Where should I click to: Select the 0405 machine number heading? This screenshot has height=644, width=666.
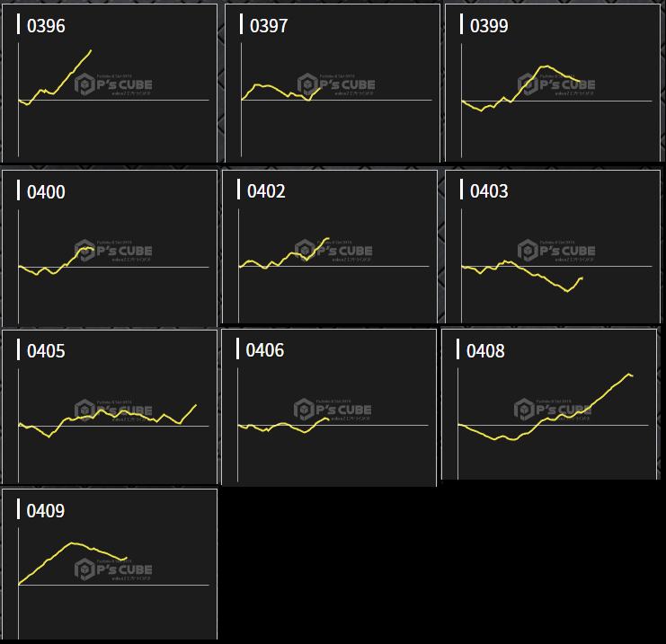(46, 351)
